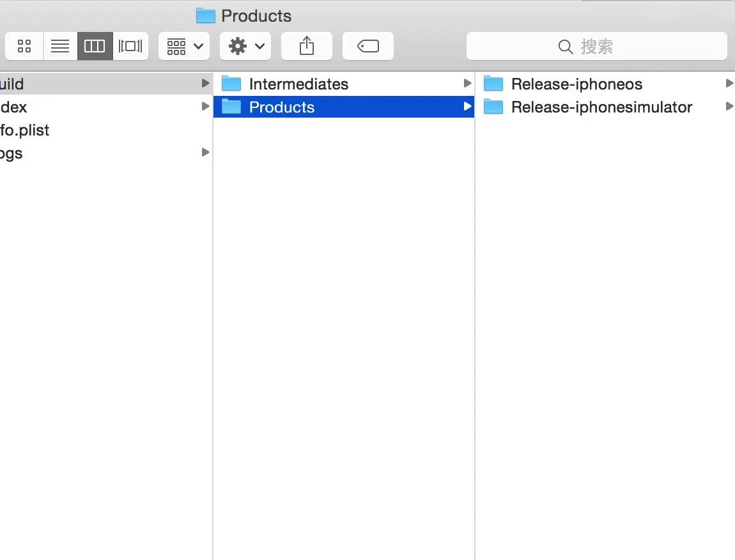Select the Products folder row

[344, 107]
